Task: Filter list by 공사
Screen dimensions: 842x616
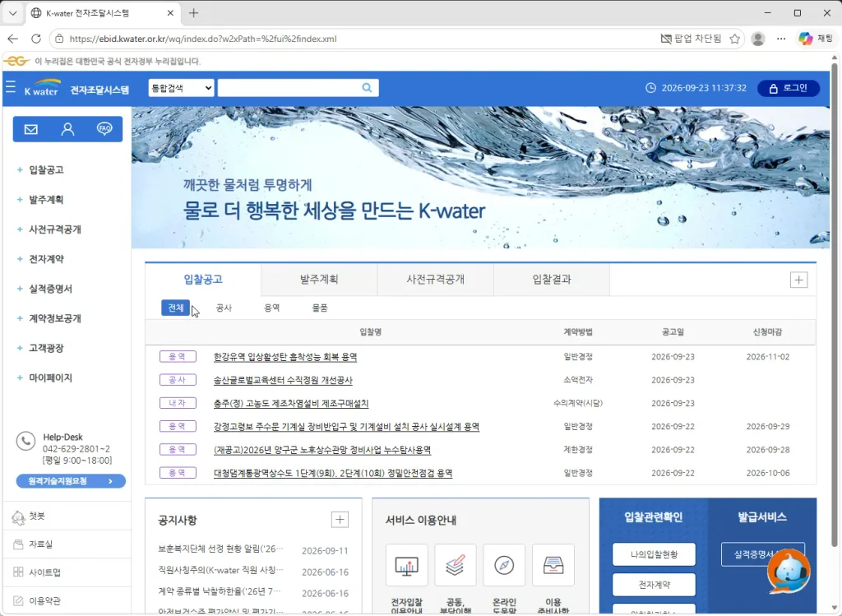Action: [224, 308]
